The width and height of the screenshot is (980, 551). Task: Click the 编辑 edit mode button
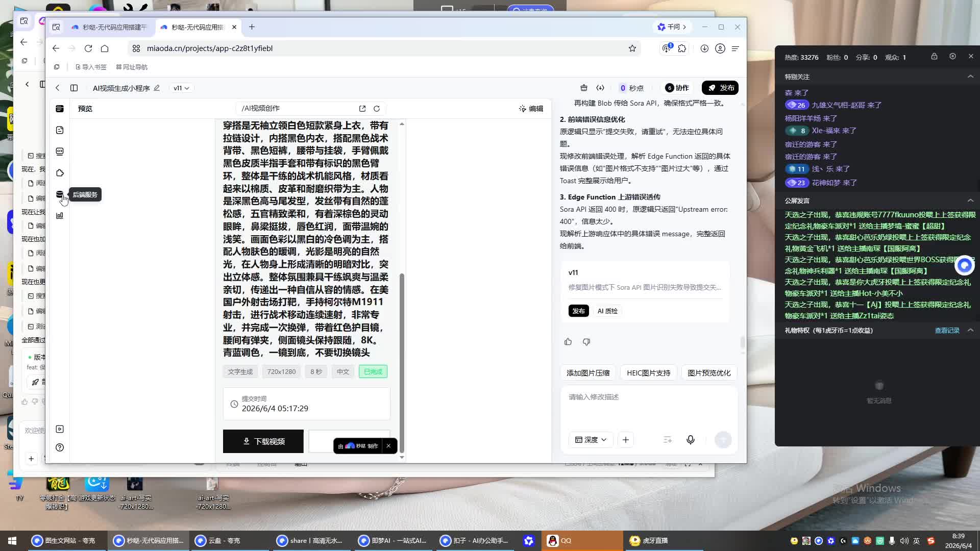531,109
